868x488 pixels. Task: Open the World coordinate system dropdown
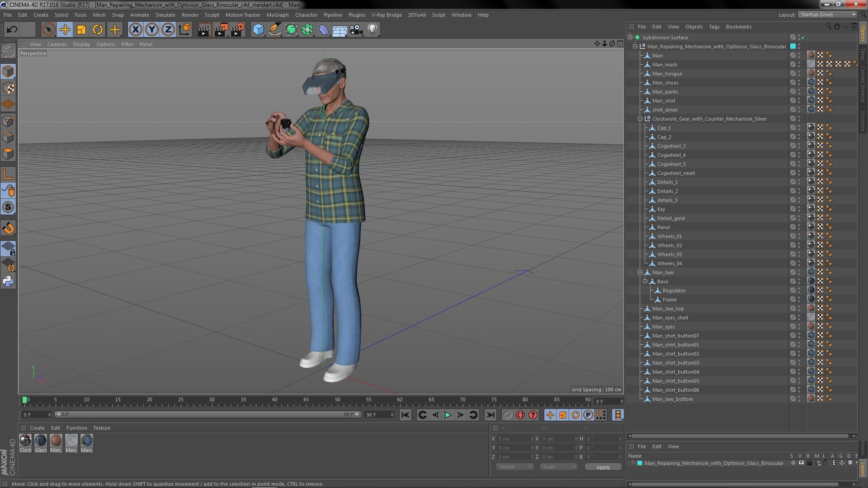515,467
